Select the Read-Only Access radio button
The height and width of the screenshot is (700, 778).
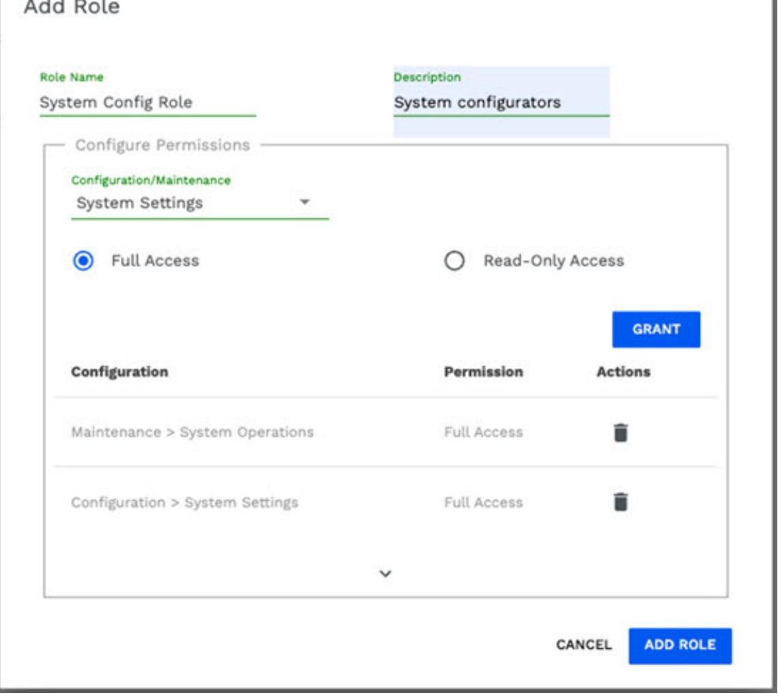point(454,261)
